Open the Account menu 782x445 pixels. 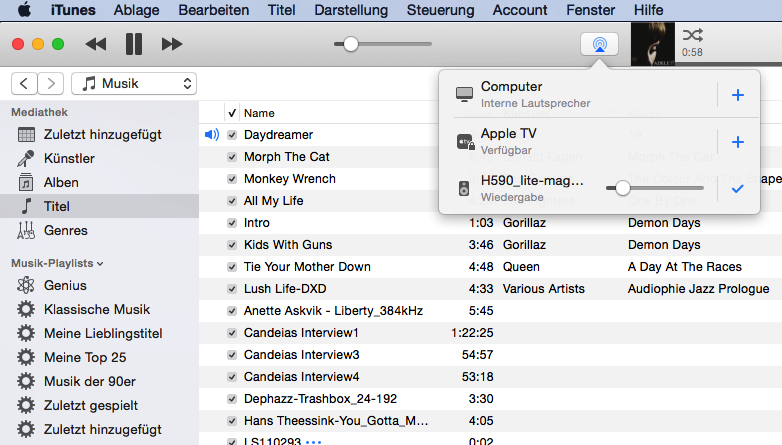point(520,10)
